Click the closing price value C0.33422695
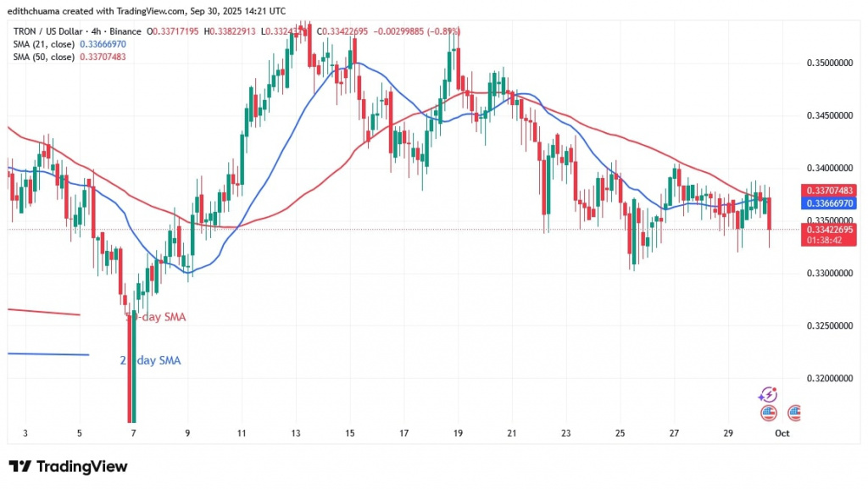 coord(342,31)
